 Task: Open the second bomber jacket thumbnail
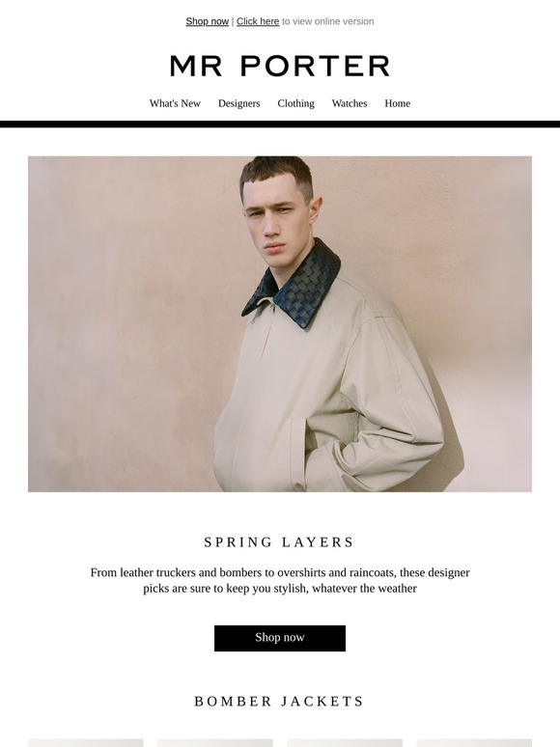[x=215, y=743]
